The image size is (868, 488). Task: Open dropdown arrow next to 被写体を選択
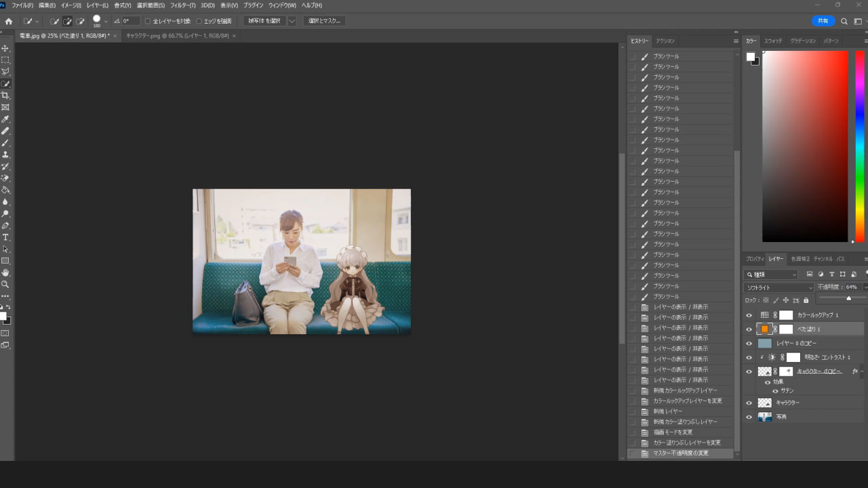292,21
